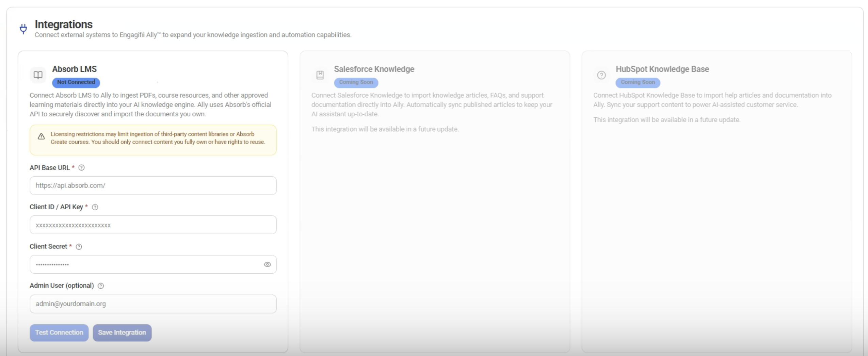This screenshot has width=868, height=356.
Task: Click the Salesforce Knowledge card icon
Action: (x=320, y=75)
